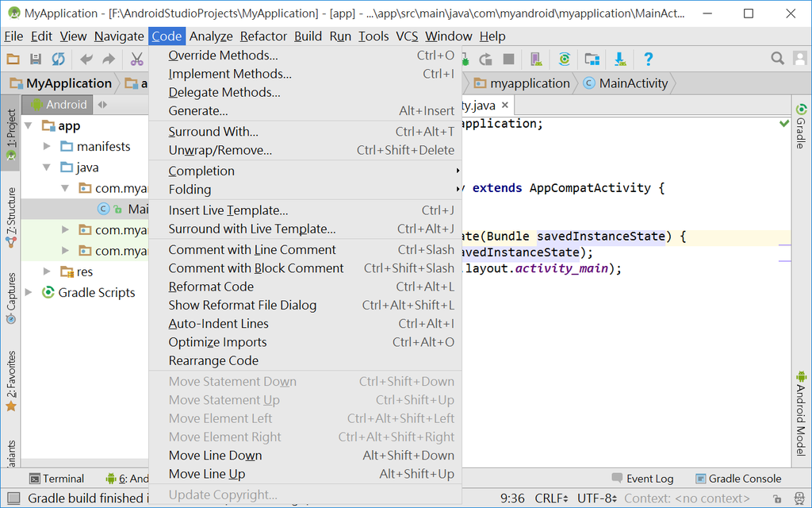
Task: Click the MainActivity breadcrumb
Action: pyautogui.click(x=626, y=83)
